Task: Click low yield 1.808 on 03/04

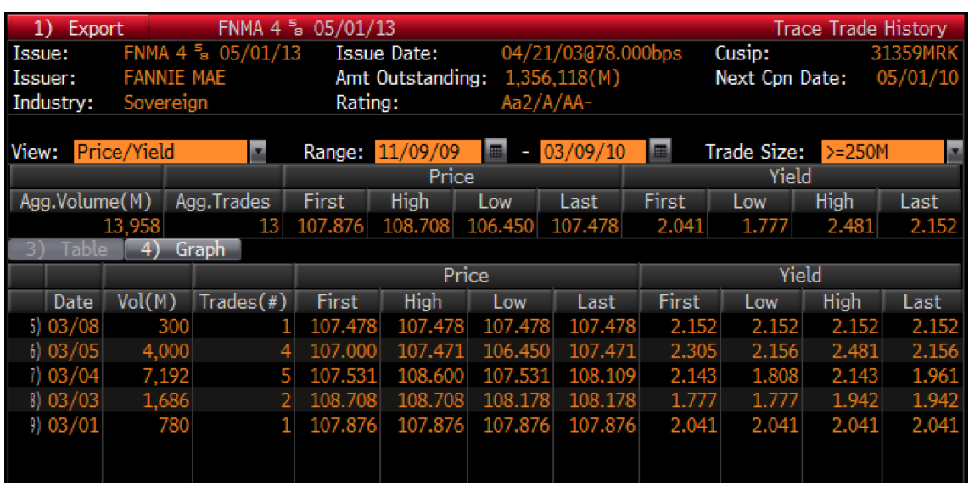Action: tap(775, 375)
